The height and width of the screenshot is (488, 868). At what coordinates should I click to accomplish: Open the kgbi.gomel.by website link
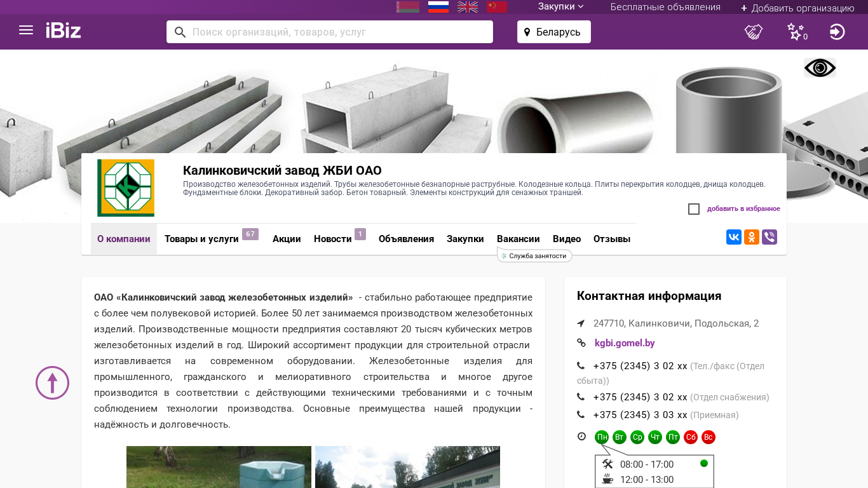coord(624,343)
